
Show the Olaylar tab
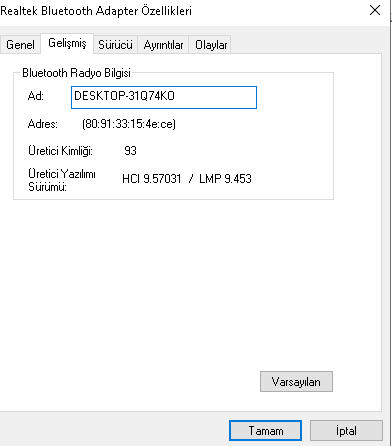pyautogui.click(x=211, y=45)
